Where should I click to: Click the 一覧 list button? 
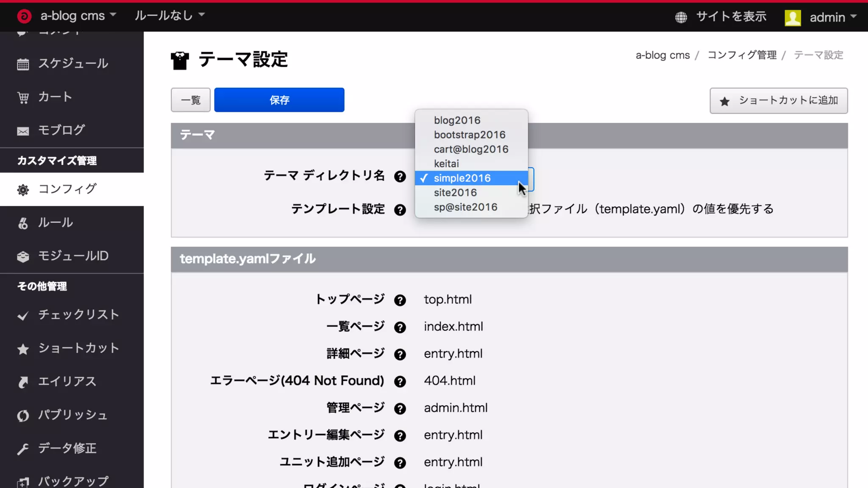click(x=191, y=100)
